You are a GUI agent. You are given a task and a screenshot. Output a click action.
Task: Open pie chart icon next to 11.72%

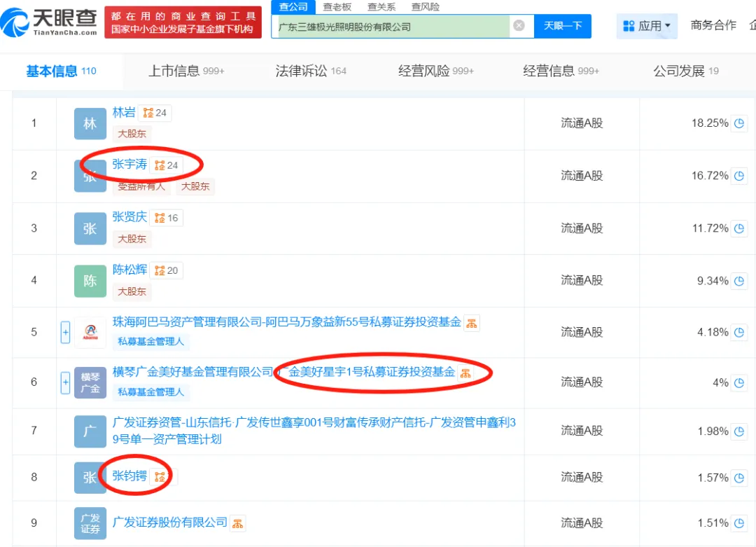739,228
